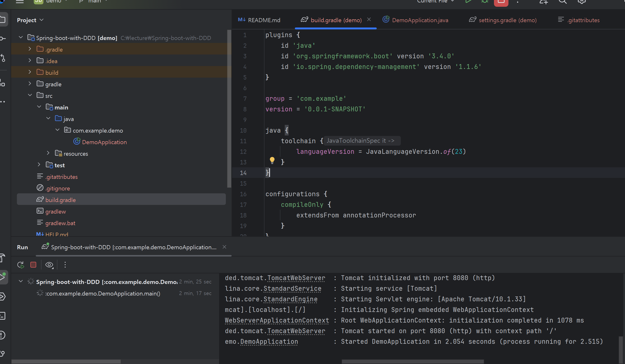Stop the running process in Run panel
The width and height of the screenshot is (625, 364).
[33, 265]
